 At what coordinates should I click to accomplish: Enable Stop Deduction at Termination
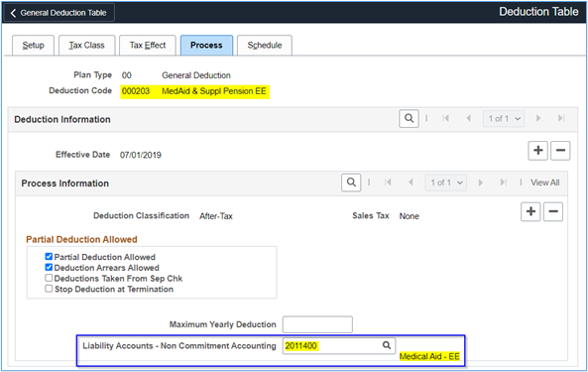49,289
